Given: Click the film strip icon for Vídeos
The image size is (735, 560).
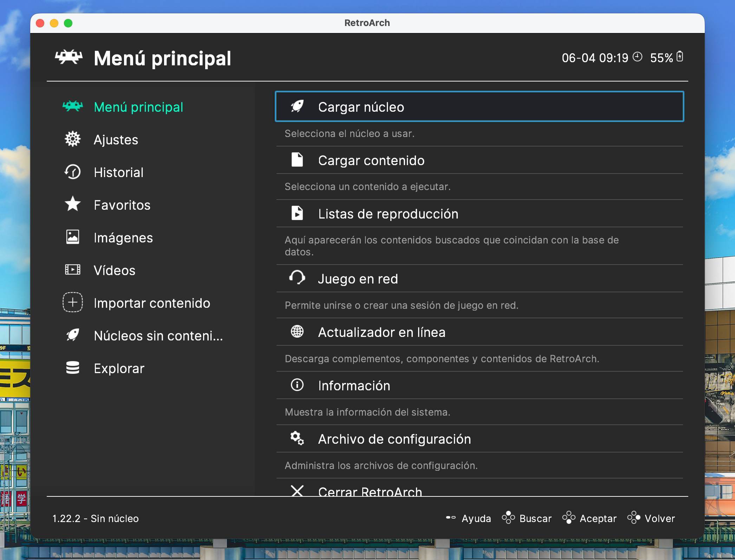Looking at the screenshot, I should click(73, 270).
